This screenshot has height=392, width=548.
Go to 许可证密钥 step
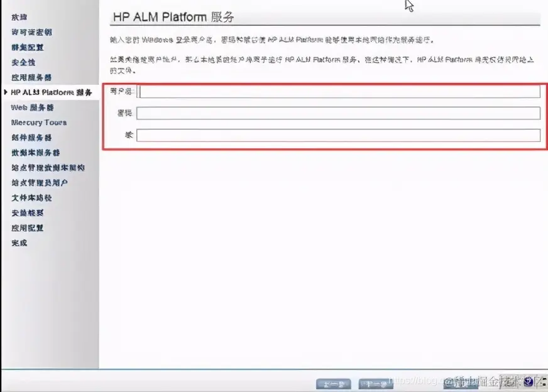point(31,32)
